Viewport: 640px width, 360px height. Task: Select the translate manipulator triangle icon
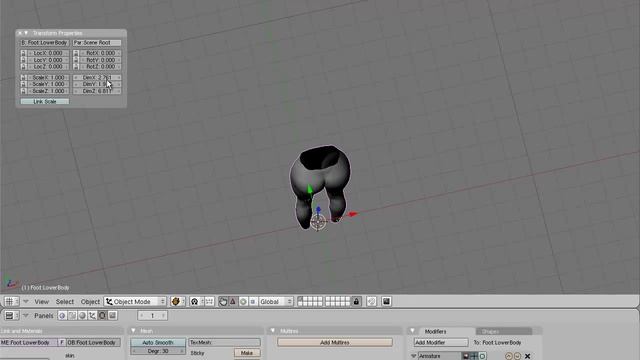click(x=233, y=302)
